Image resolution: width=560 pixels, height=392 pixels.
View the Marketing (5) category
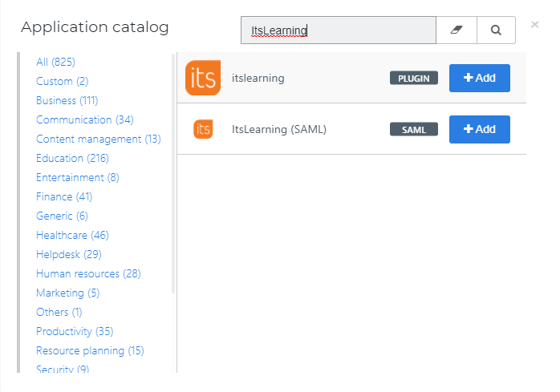(68, 293)
